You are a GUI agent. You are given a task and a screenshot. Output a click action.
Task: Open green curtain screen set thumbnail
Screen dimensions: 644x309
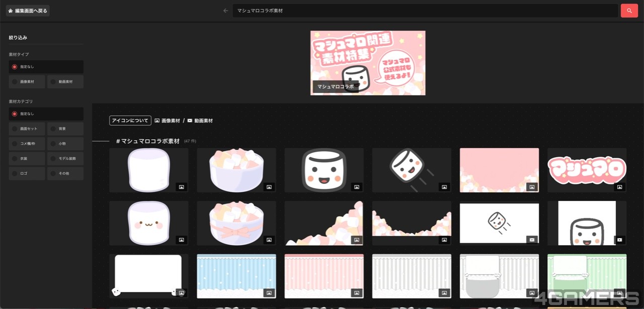click(x=587, y=276)
